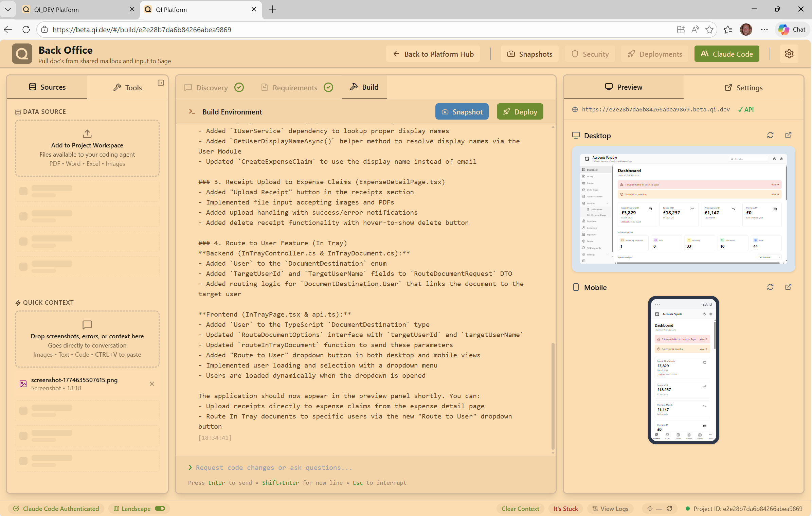
Task: Click the Back Office Q logo
Action: tap(22, 54)
